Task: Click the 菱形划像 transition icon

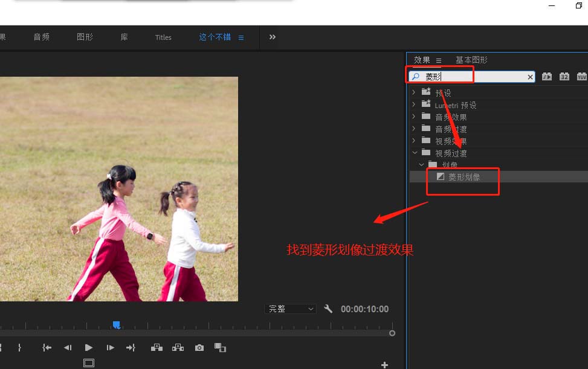Action: pyautogui.click(x=441, y=176)
